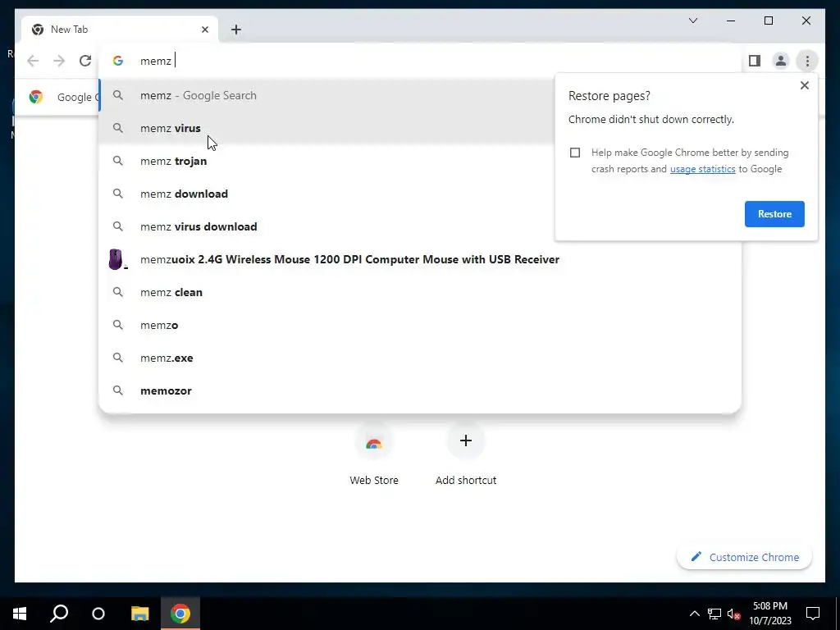Click the address bar containing 'memz'
Screen dimensions: 840x630
[x=420, y=61]
